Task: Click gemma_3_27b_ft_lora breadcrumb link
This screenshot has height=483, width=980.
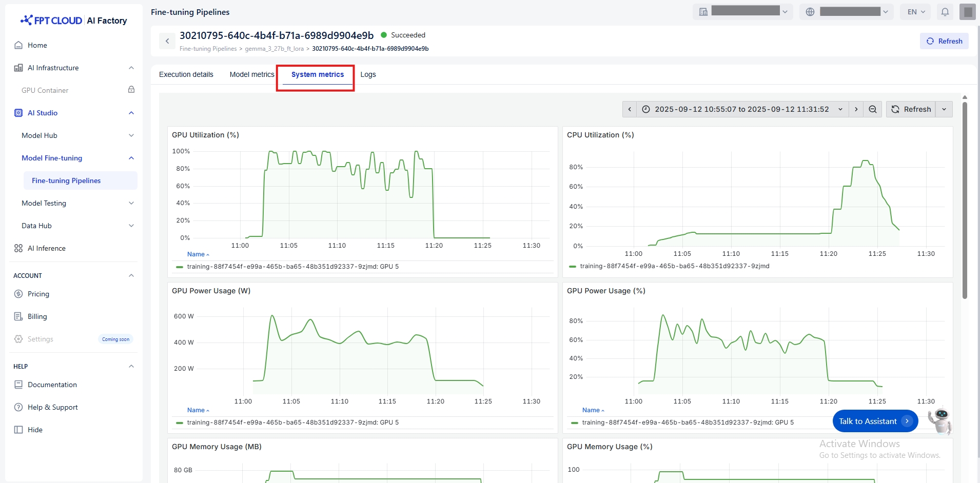Action: (x=274, y=49)
